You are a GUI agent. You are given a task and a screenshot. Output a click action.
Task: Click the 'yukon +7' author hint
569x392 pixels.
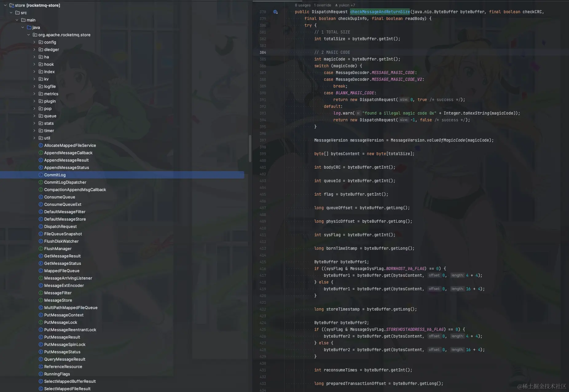pos(345,5)
